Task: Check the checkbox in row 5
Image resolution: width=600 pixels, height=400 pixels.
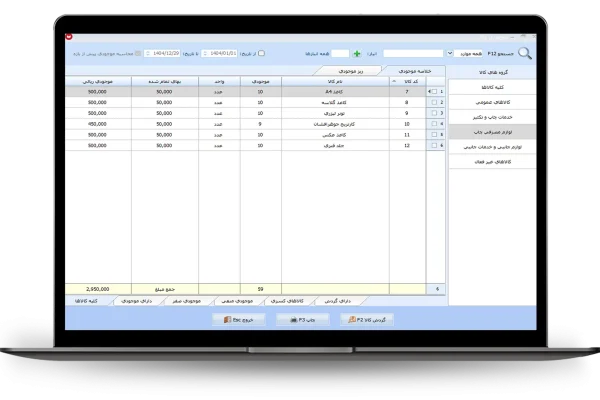Action: coord(434,135)
